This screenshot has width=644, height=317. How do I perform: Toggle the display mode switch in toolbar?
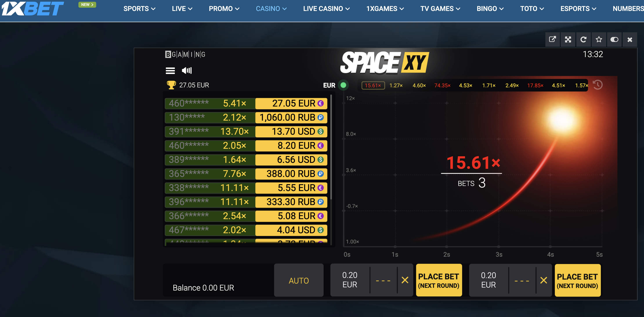(x=614, y=40)
